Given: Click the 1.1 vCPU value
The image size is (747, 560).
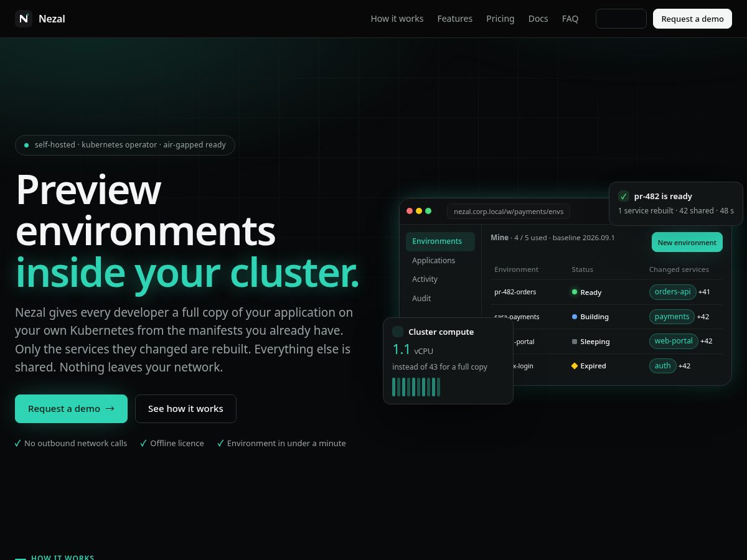Looking at the screenshot, I should coord(413,350).
